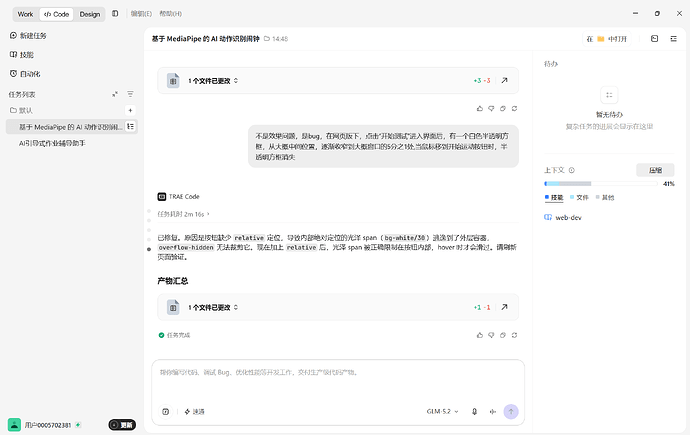Open the user avatar profile
690x435 pixels.
[x=15, y=425]
